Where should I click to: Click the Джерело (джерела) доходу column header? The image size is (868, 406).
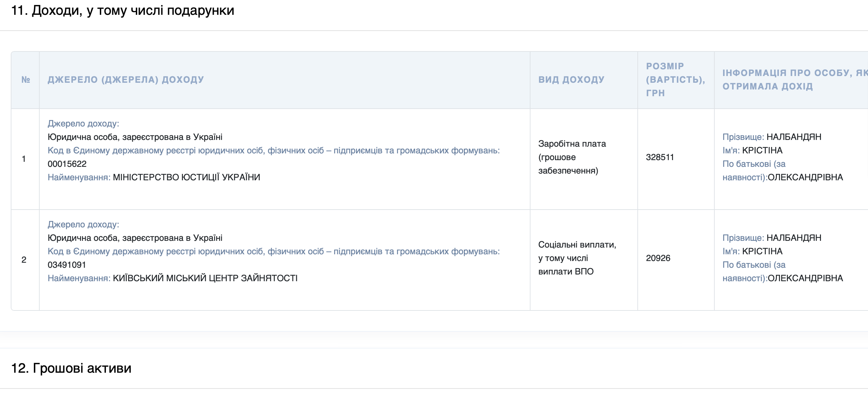[x=126, y=80]
